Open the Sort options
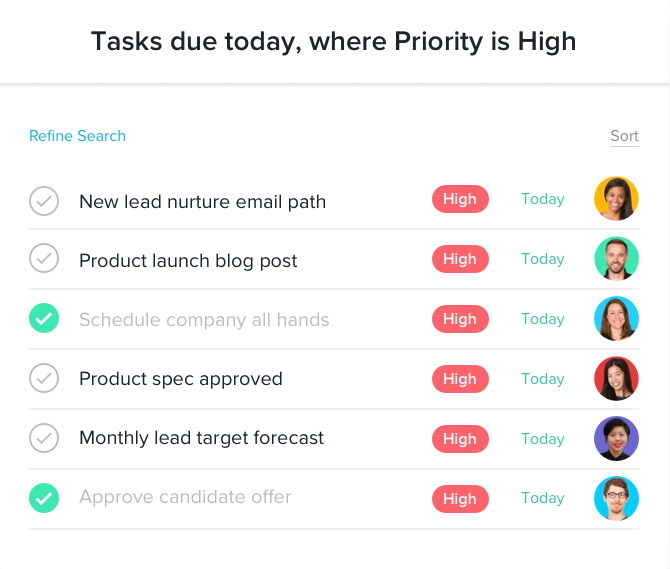The image size is (670, 569). click(624, 137)
